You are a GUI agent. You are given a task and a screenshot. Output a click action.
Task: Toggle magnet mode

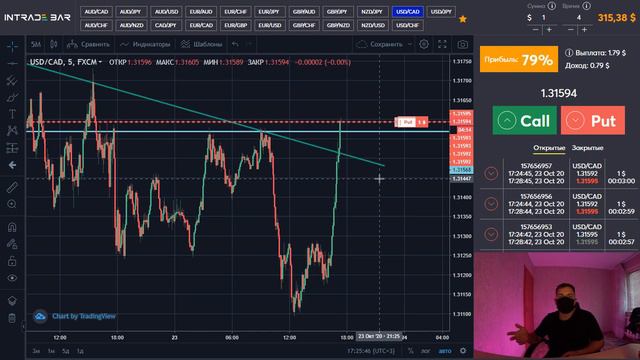12,227
